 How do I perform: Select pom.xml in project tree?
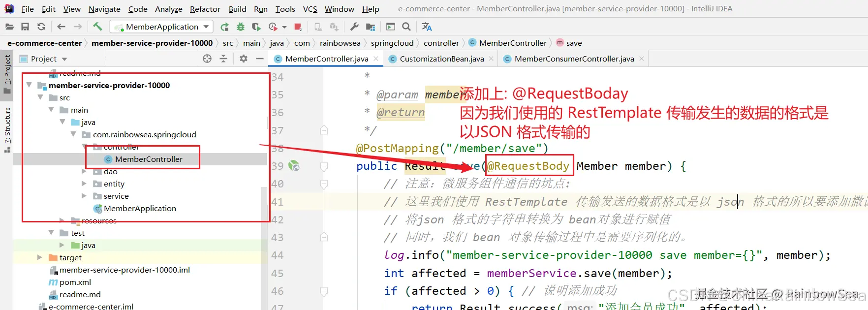[75, 282]
